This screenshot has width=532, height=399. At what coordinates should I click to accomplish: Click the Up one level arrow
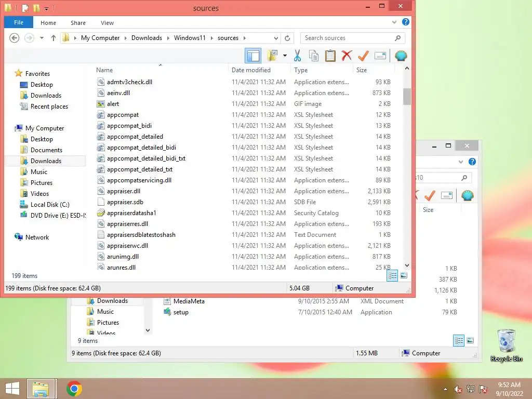point(54,38)
